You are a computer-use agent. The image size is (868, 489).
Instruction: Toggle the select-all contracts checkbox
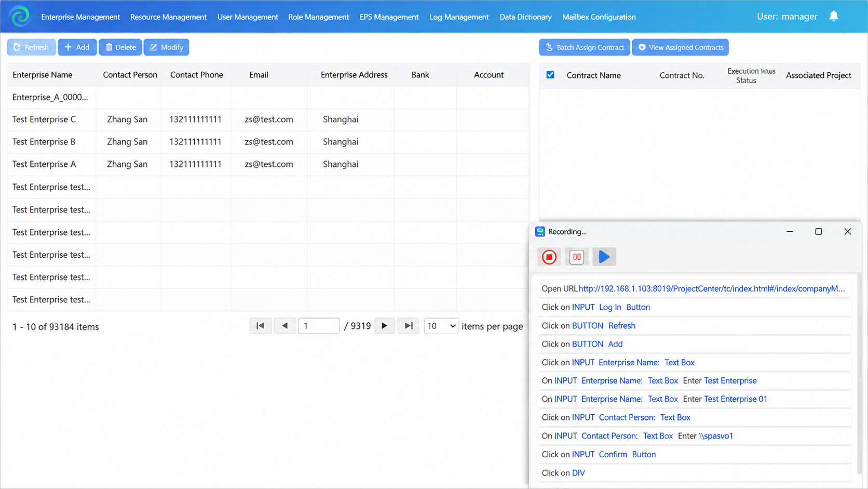click(x=550, y=75)
